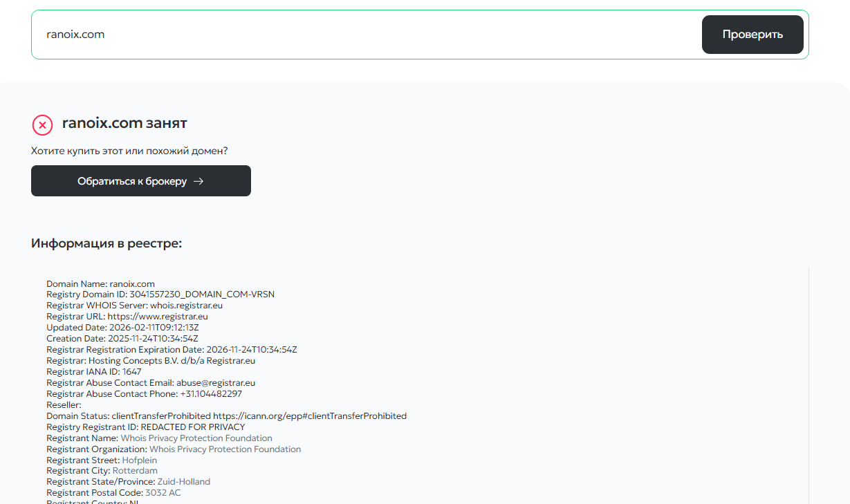This screenshot has width=850, height=504.
Task: Click the arrow icon on the broker button
Action: pyautogui.click(x=198, y=181)
